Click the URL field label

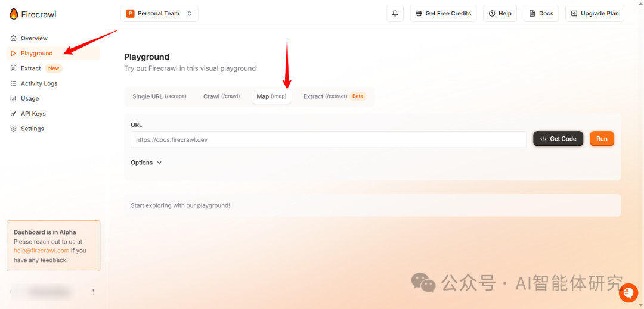click(x=137, y=125)
